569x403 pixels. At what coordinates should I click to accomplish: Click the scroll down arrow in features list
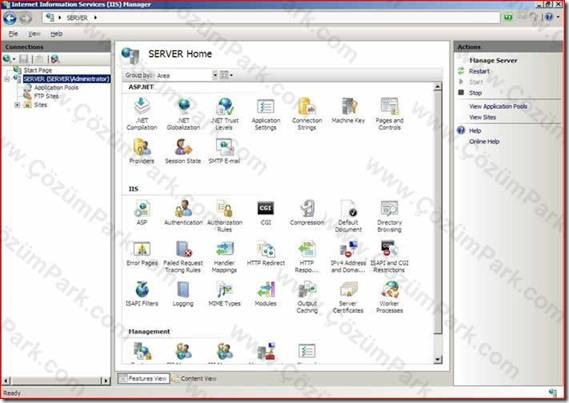[438, 359]
